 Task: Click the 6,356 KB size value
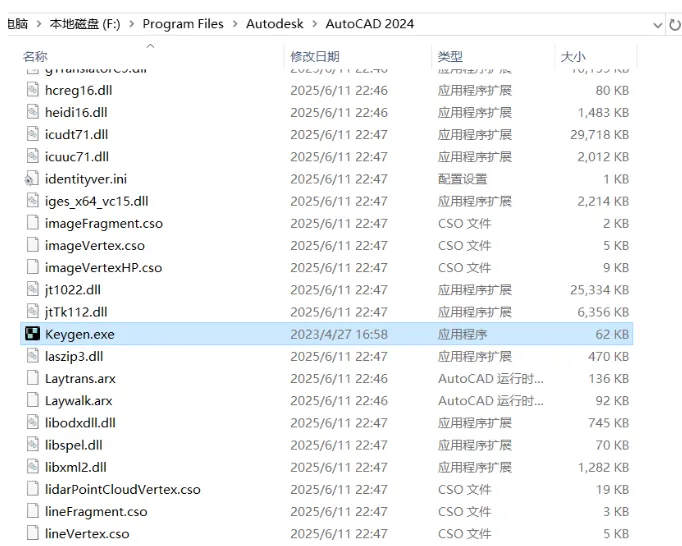(603, 312)
